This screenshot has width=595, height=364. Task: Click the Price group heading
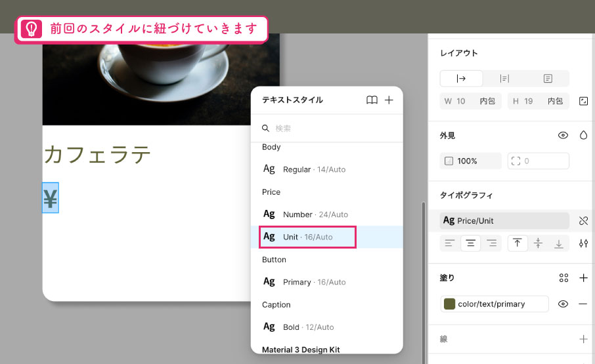[271, 192]
